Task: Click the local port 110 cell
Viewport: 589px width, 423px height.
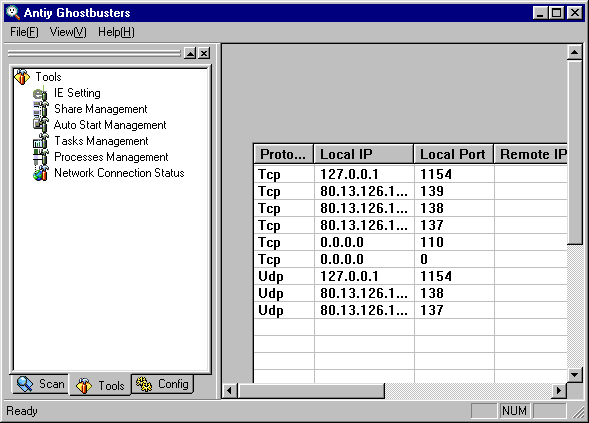Action: point(454,242)
